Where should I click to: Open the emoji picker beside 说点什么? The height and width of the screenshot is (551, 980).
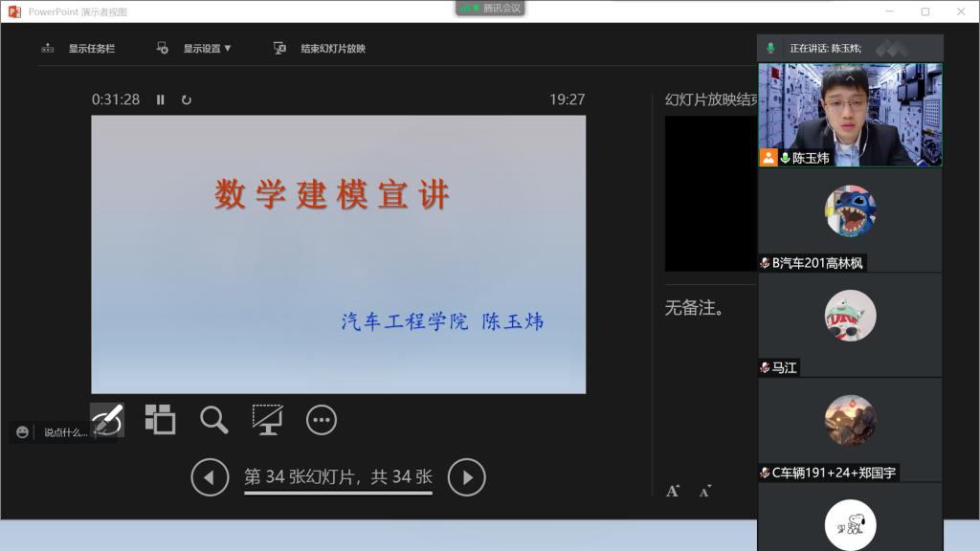click(23, 432)
